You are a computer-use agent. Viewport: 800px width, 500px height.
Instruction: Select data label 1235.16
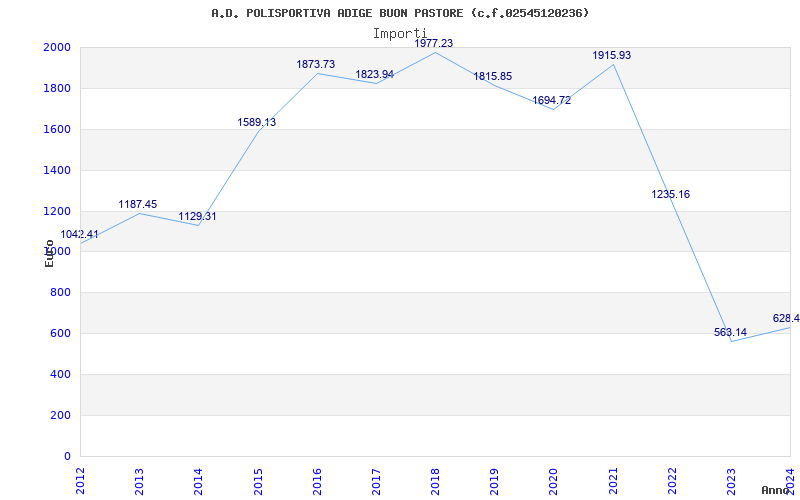tap(670, 194)
